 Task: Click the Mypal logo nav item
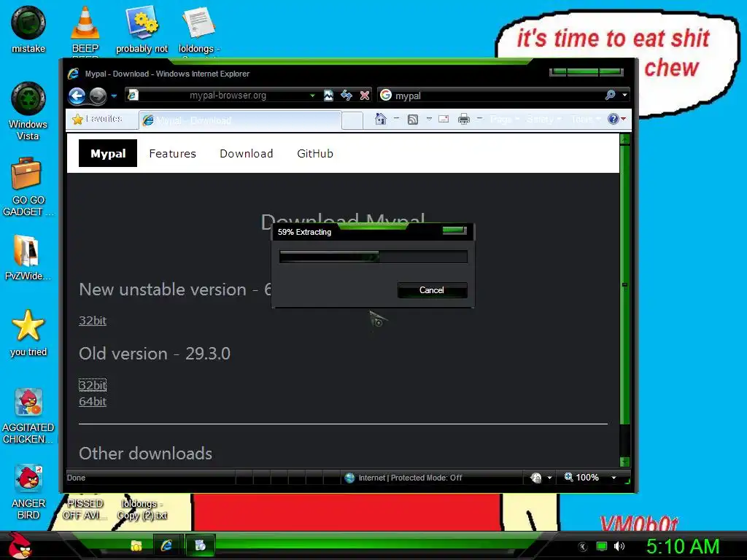(x=108, y=153)
